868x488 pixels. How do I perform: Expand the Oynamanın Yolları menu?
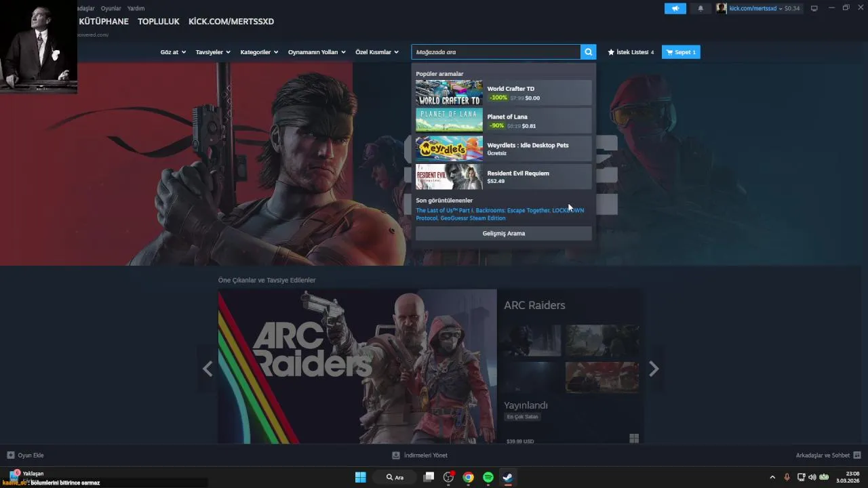[317, 52]
